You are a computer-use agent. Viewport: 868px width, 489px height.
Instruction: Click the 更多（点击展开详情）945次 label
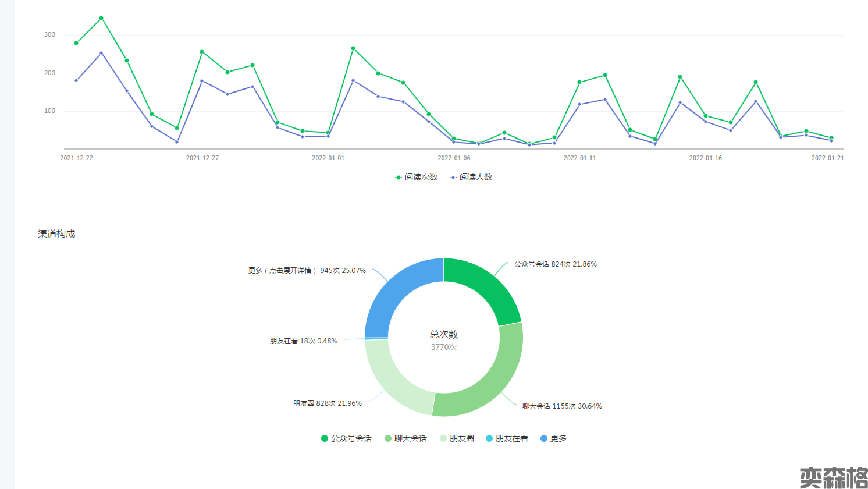coord(307,271)
